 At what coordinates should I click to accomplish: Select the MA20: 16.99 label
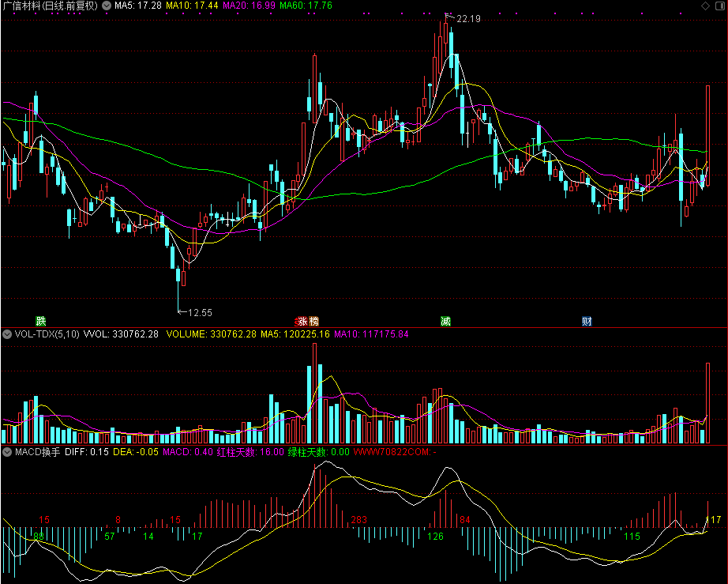[x=249, y=6]
